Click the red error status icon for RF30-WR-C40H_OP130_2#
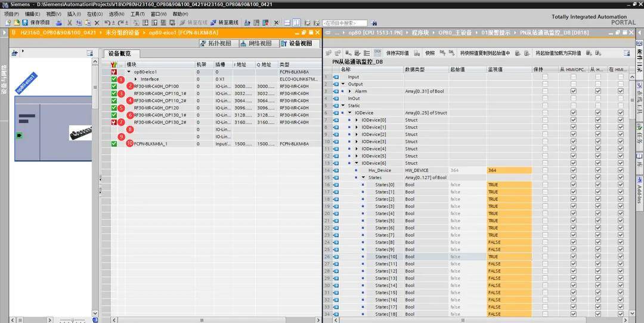 pyautogui.click(x=114, y=122)
